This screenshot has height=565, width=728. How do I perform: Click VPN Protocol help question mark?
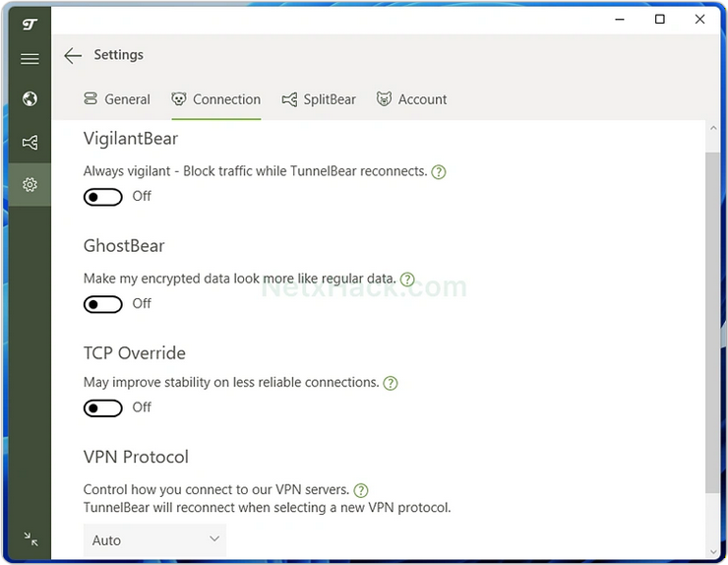tap(361, 490)
